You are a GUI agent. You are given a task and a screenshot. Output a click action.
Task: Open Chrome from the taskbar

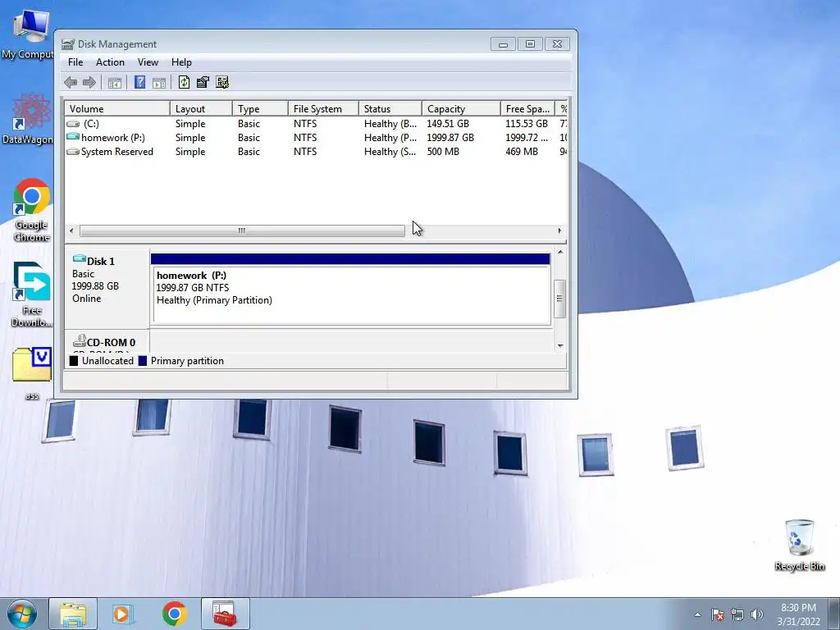click(175, 614)
